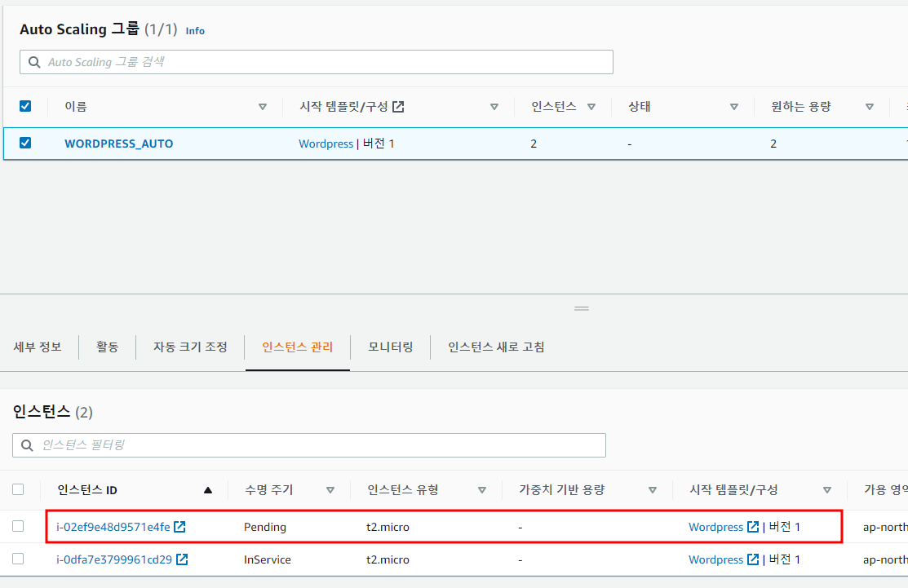908x588 pixels.
Task: Switch to the 세부 정보 tab
Action: tap(38, 347)
